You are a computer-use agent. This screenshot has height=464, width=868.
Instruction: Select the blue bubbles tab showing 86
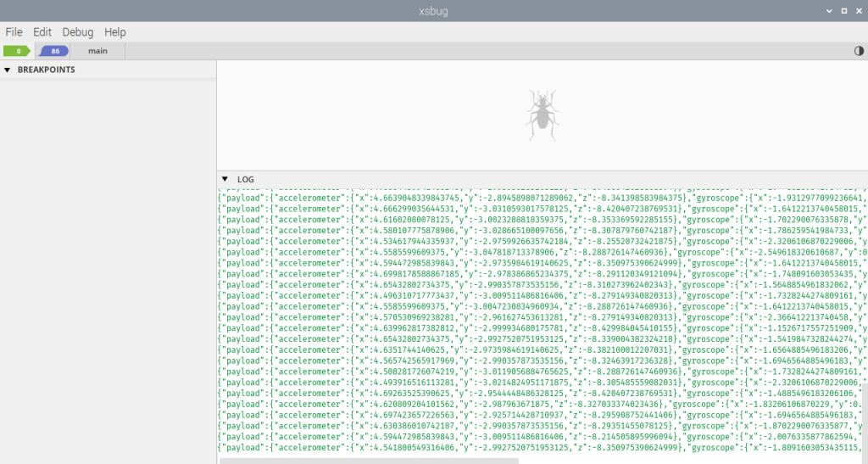(53, 51)
